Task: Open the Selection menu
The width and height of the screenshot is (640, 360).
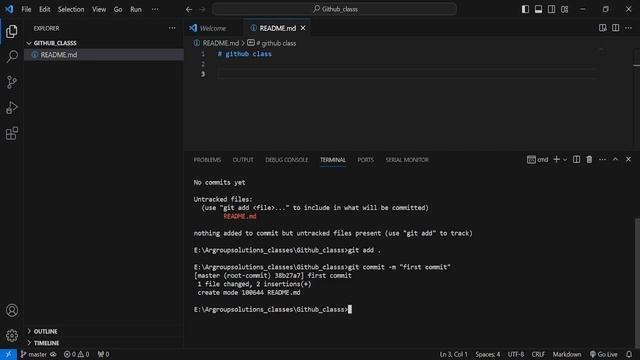Action: tap(71, 9)
